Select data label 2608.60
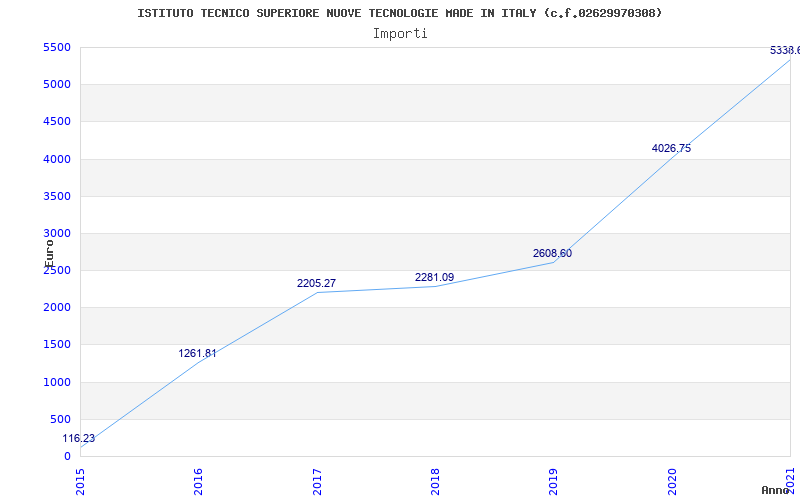Image resolution: width=800 pixels, height=500 pixels. (x=553, y=253)
